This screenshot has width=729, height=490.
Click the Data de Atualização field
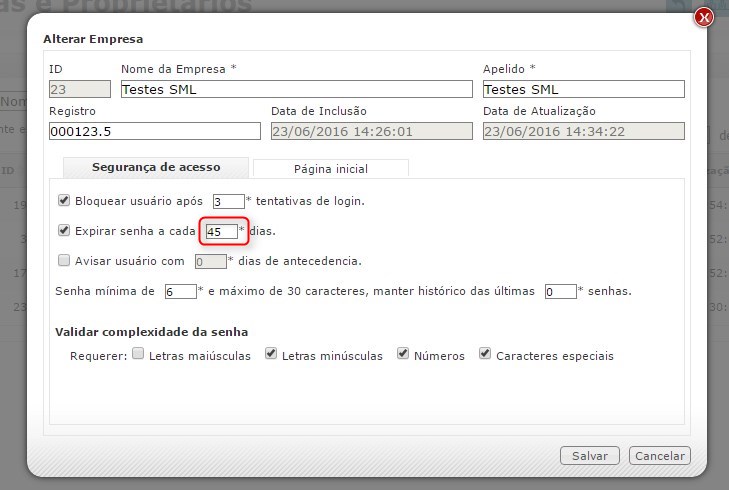pos(583,131)
